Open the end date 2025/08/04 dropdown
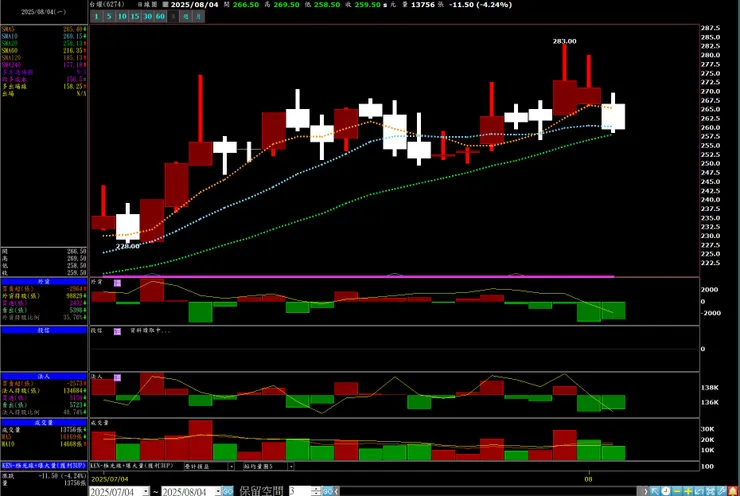740x496 pixels. coord(218,491)
